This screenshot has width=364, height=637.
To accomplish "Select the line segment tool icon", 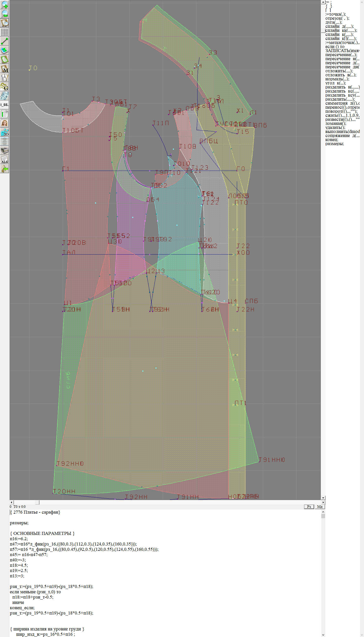I will (x=5, y=41).
